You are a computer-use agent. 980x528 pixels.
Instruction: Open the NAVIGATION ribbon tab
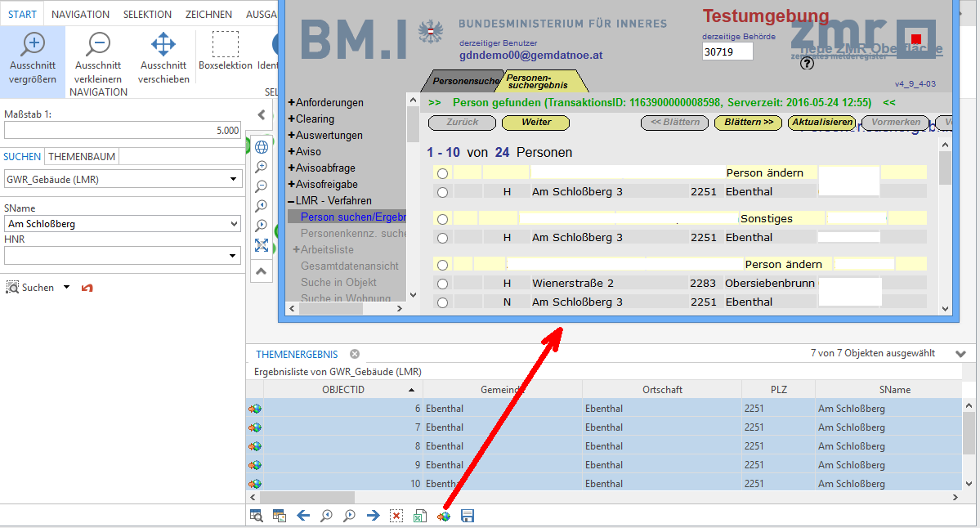(x=82, y=14)
